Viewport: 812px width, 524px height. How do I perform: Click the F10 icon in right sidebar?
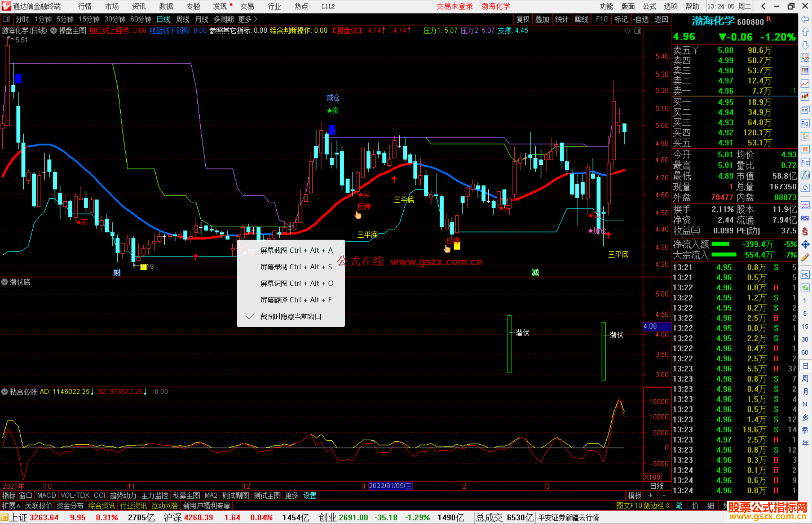pos(805,123)
